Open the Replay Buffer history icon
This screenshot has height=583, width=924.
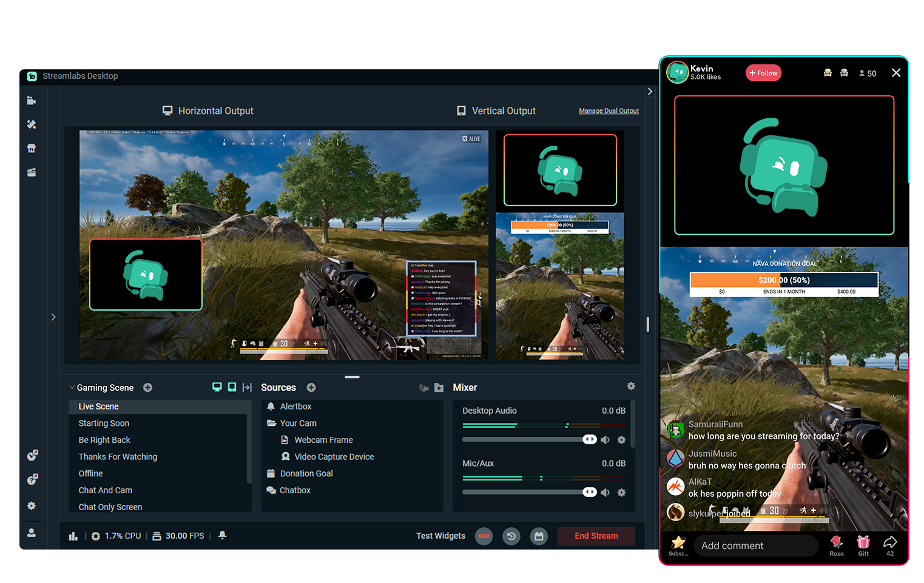tap(511, 536)
